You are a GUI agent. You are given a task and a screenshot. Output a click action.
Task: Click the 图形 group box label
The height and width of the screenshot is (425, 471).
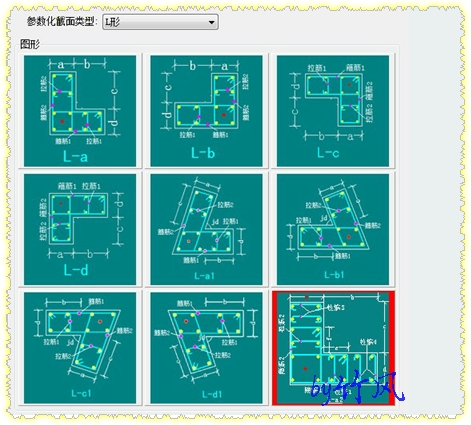point(30,44)
